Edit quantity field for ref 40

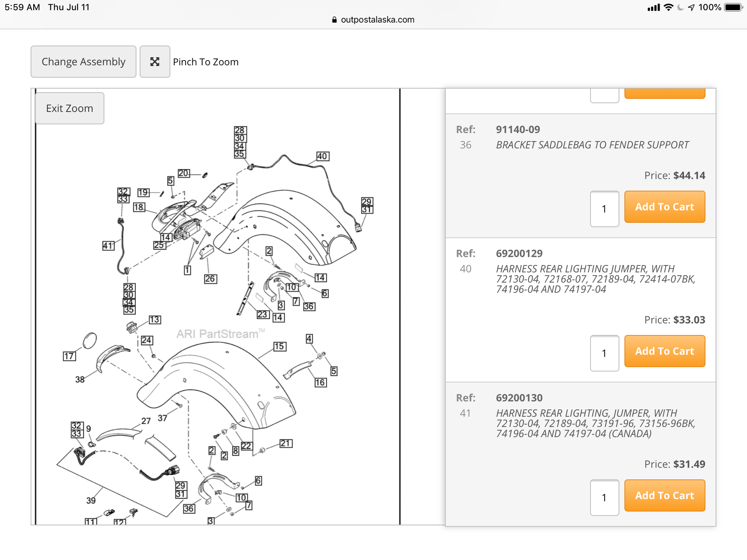point(604,353)
